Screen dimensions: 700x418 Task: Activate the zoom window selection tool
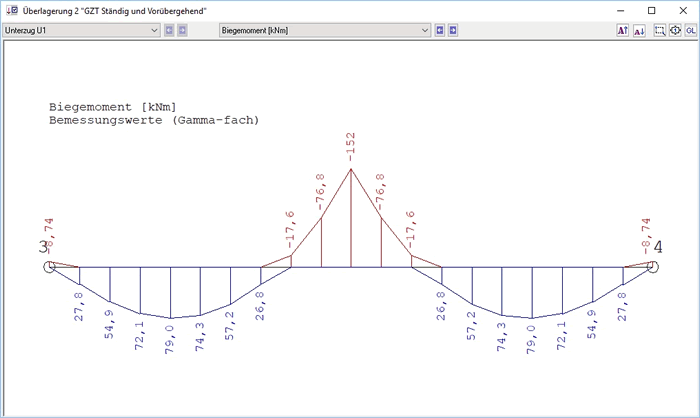click(659, 30)
